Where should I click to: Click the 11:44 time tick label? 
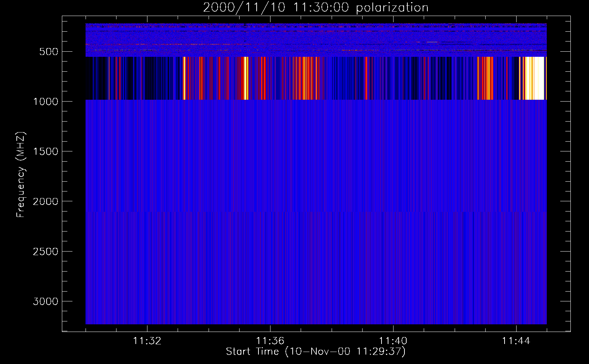[516, 341]
